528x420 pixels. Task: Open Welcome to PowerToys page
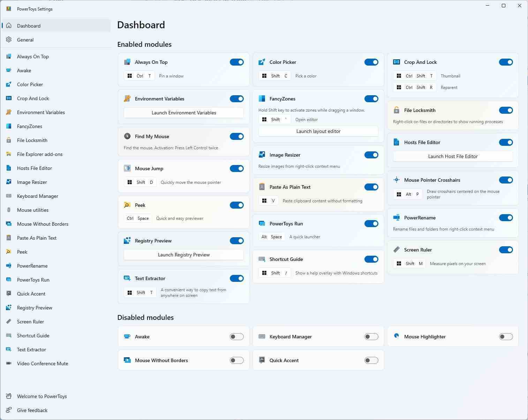[x=56, y=396]
